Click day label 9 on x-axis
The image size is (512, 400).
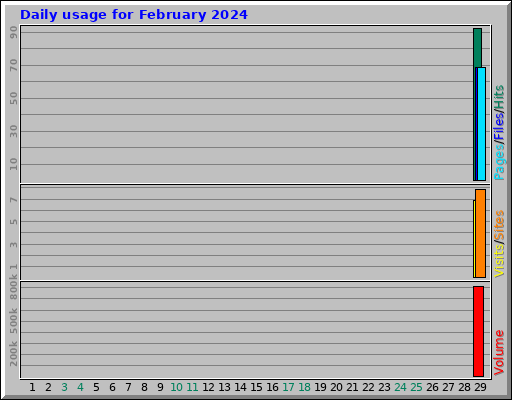coord(160,387)
